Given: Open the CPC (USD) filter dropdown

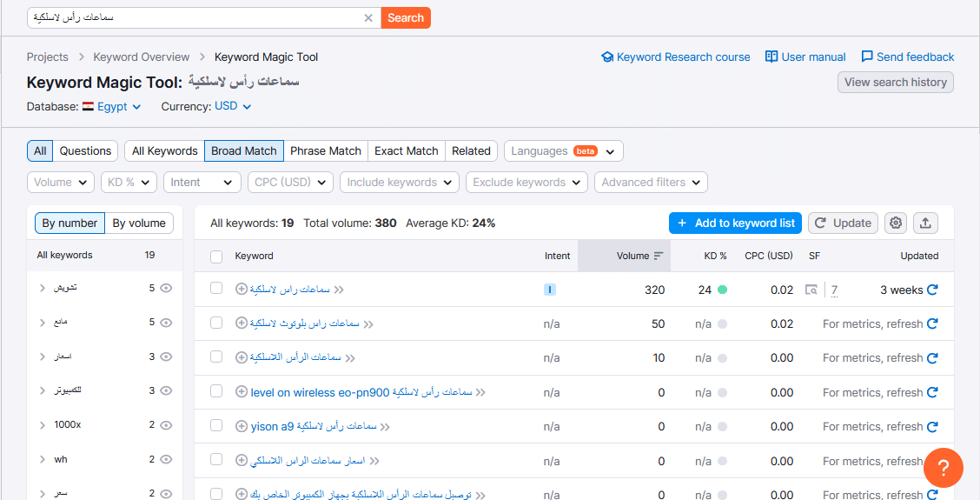Looking at the screenshot, I should click(x=290, y=182).
